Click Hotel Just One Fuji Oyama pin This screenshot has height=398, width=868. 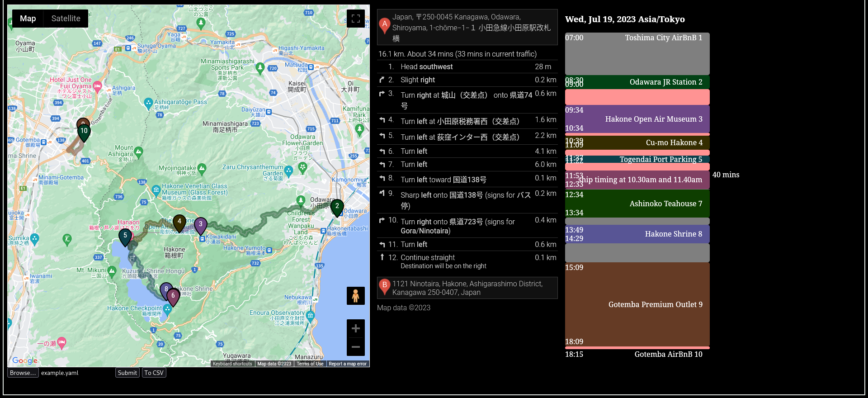coord(97,86)
